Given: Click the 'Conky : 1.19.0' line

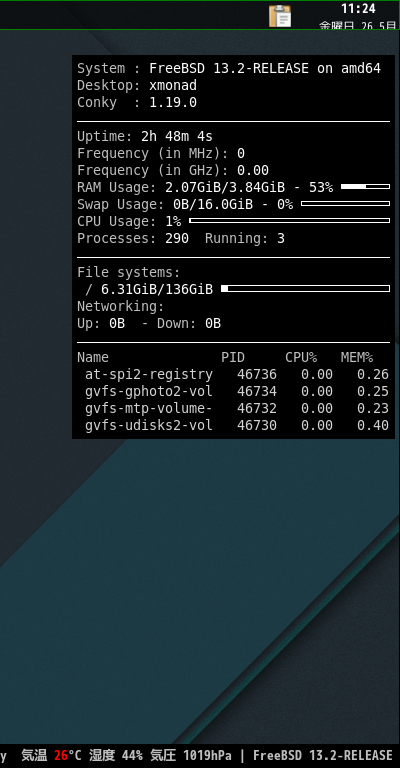Looking at the screenshot, I should tap(137, 102).
